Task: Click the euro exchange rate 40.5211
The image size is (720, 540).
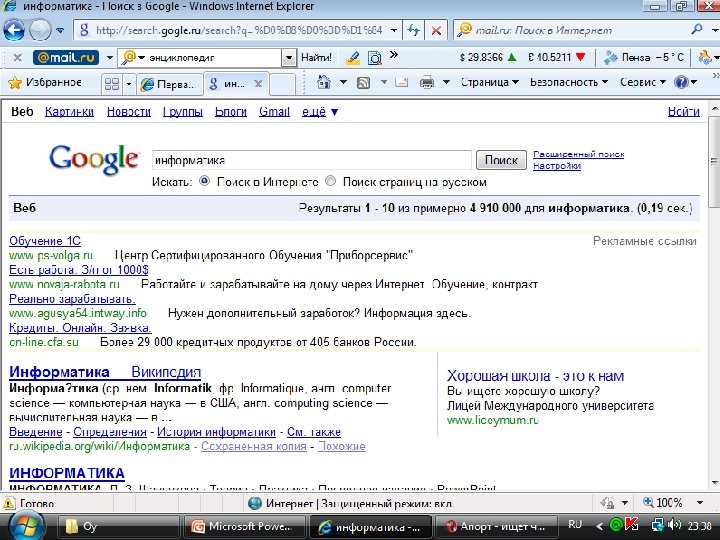Action: [x=557, y=57]
